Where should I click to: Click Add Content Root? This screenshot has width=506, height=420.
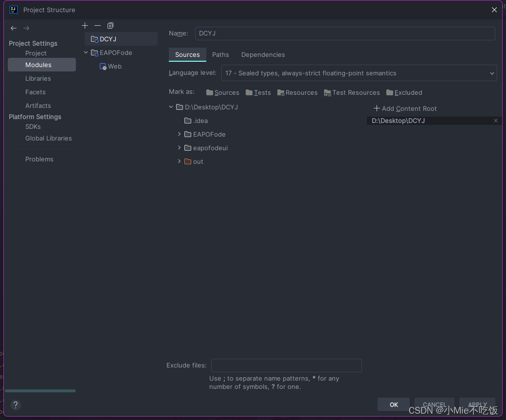tap(405, 108)
